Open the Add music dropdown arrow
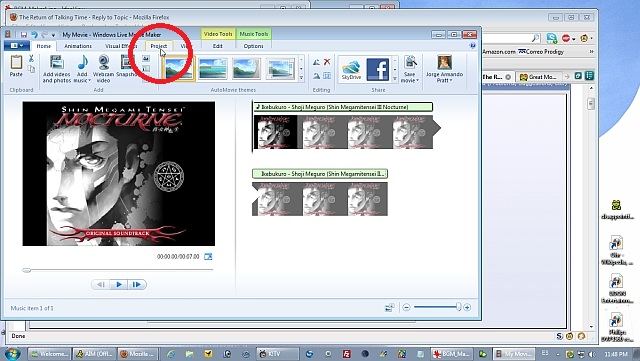Screen dimensions: 640x361 click(89, 81)
